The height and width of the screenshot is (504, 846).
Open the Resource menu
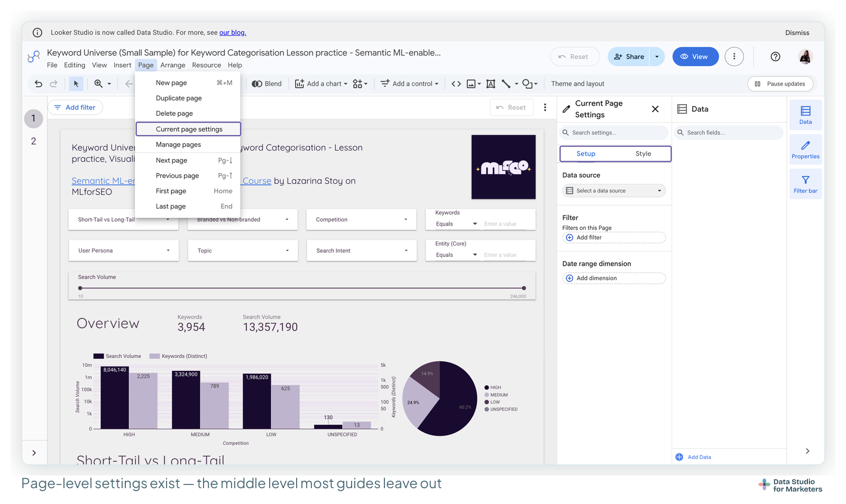click(206, 65)
